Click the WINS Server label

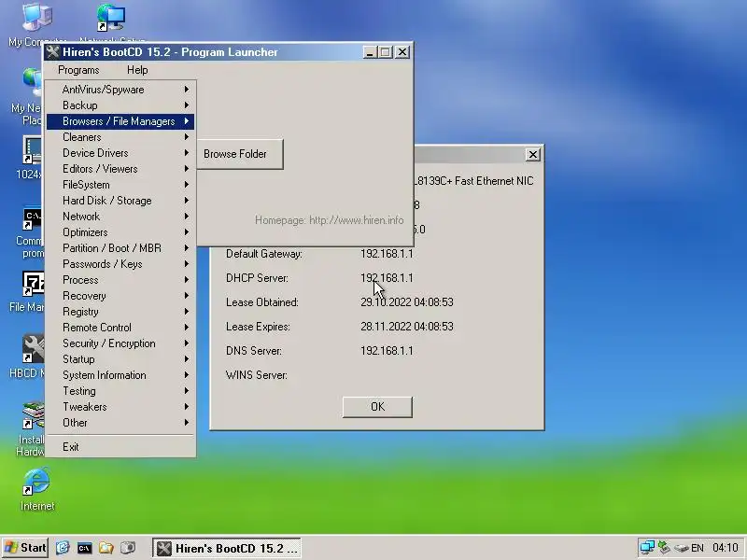(256, 375)
